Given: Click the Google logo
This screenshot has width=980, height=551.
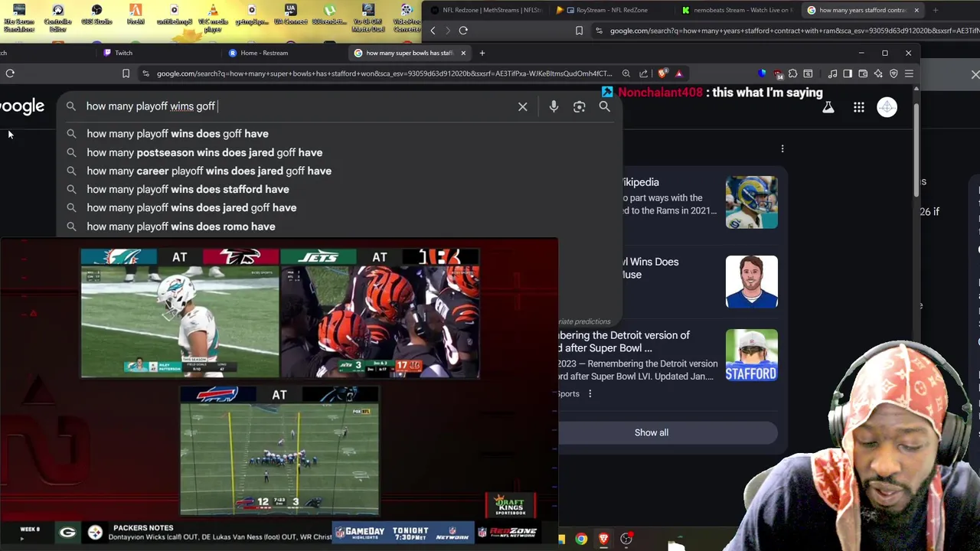Looking at the screenshot, I should [22, 106].
